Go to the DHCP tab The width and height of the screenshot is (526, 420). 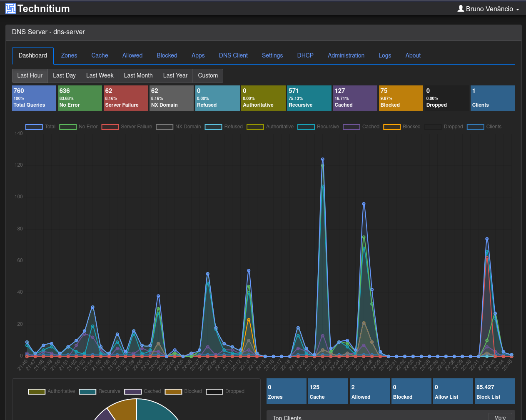pos(305,55)
